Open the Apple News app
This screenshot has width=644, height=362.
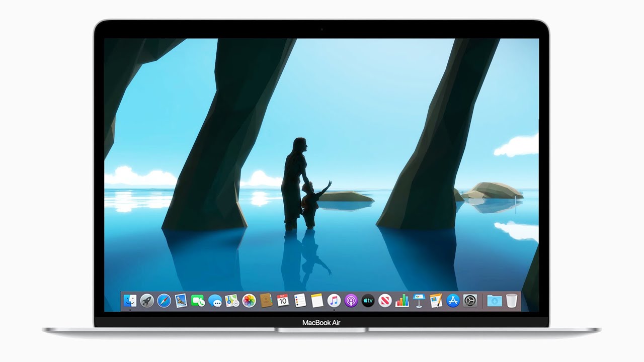[385, 301]
